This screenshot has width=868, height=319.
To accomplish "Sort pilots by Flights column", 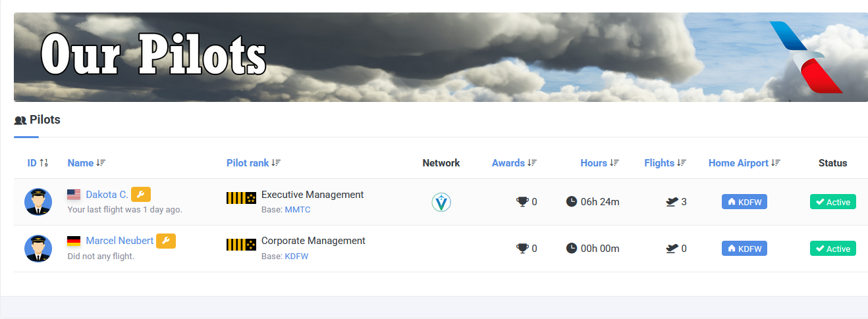I will tap(665, 163).
